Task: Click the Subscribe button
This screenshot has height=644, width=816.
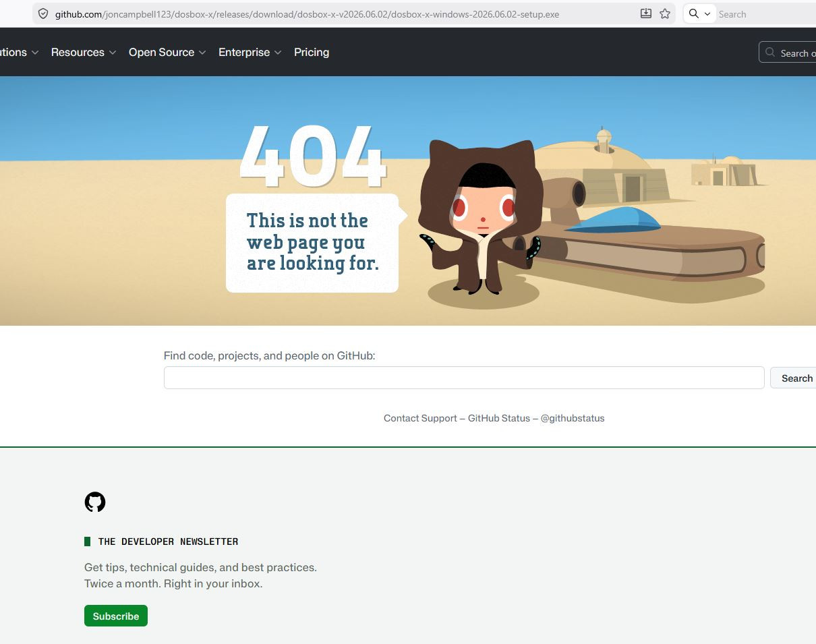Action: click(x=116, y=616)
